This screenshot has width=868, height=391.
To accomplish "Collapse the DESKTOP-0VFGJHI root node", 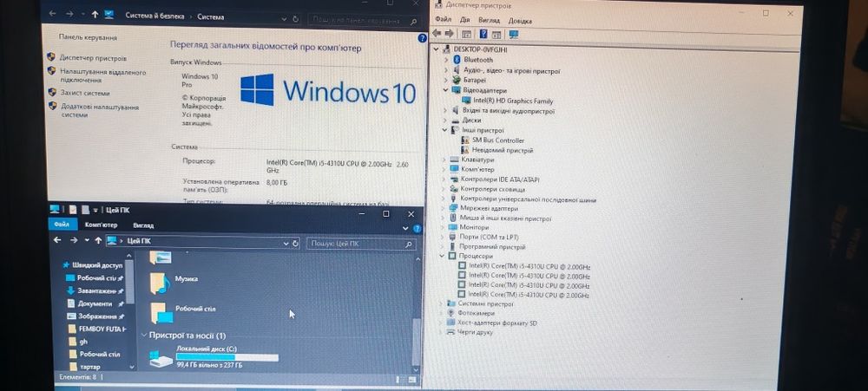I will tap(437, 49).
